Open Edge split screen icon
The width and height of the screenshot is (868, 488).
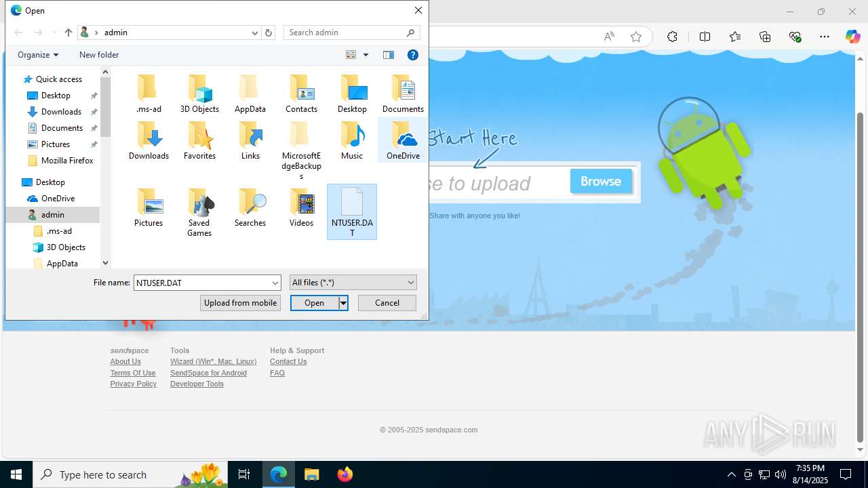[x=705, y=37]
